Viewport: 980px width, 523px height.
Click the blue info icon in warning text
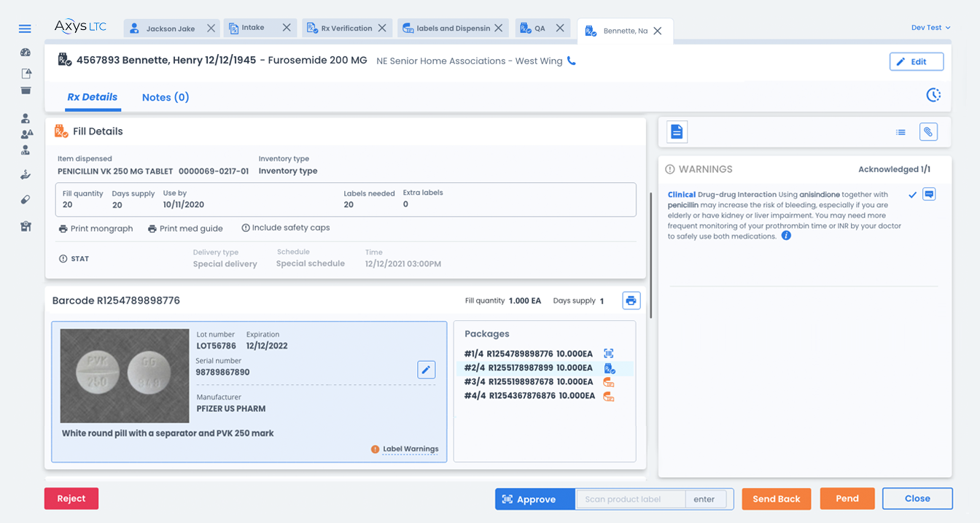click(x=786, y=236)
